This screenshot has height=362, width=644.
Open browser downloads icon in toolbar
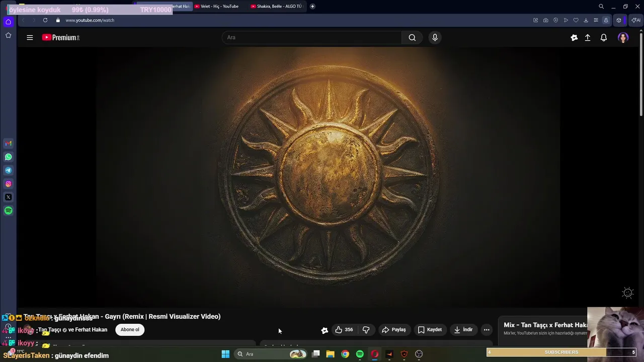pos(586,20)
